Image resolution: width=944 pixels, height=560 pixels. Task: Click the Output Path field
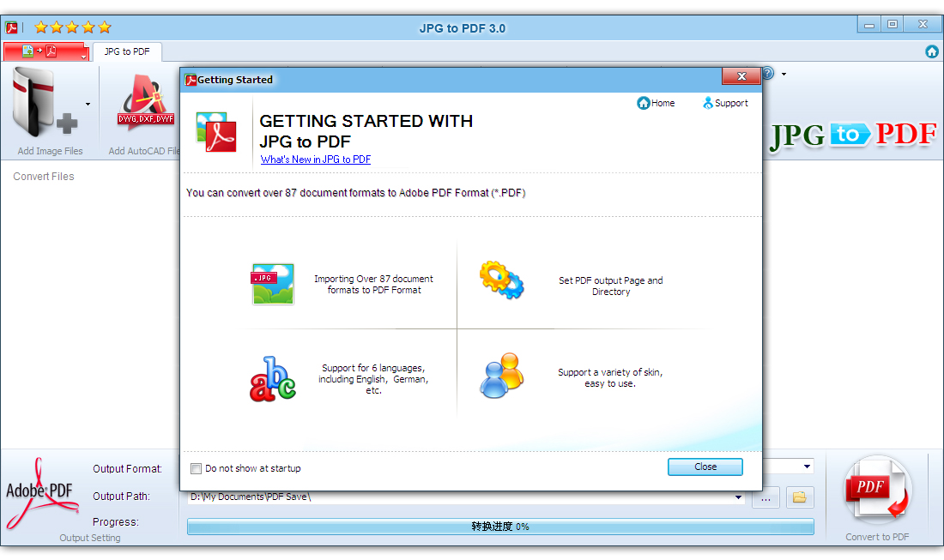click(466, 497)
